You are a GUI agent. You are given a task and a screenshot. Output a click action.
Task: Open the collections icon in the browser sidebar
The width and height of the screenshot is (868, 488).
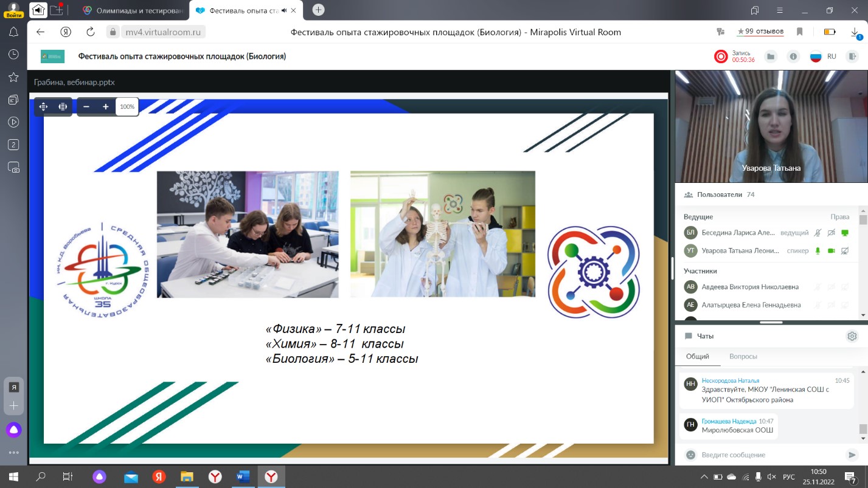point(13,100)
